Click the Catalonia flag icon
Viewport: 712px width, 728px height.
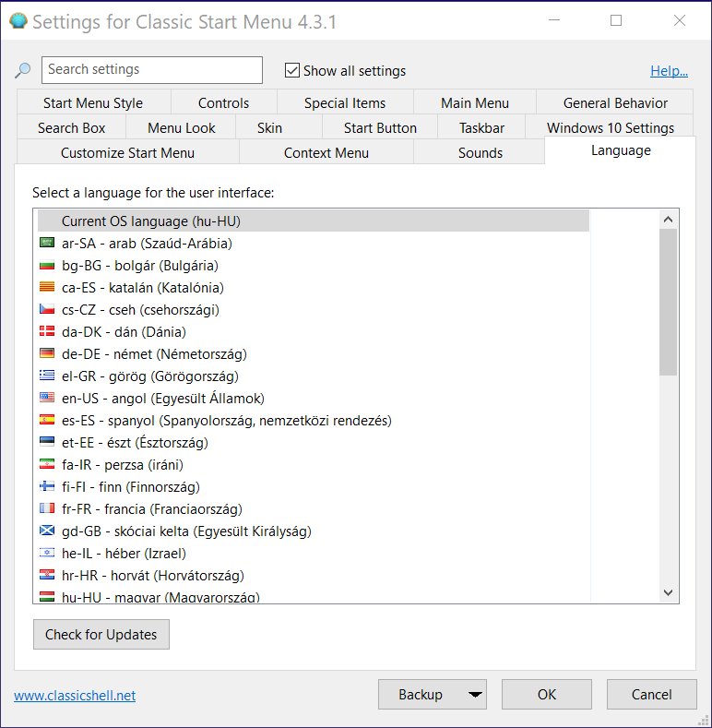coord(47,287)
